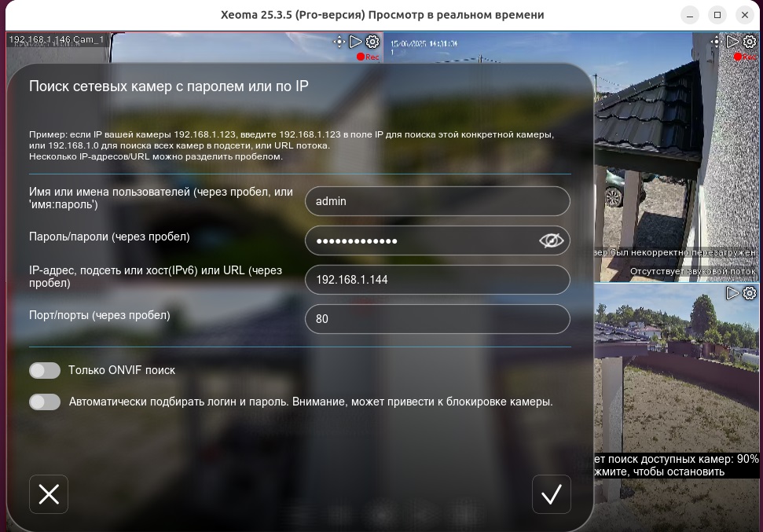Click play icon on bottom-right camera tile
Viewport: 763px width, 532px height.
click(x=733, y=292)
